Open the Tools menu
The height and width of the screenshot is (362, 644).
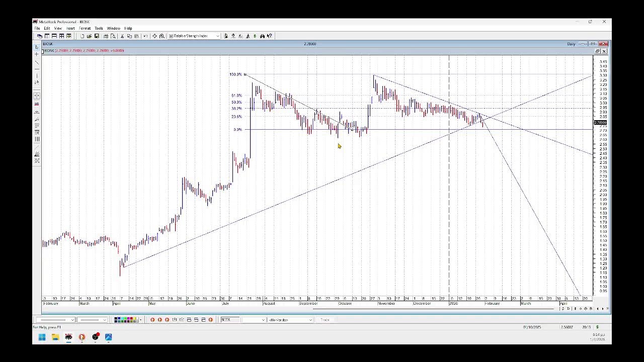click(x=99, y=28)
